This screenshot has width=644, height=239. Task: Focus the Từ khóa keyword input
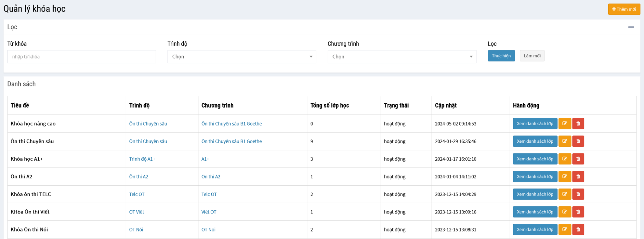(x=82, y=57)
